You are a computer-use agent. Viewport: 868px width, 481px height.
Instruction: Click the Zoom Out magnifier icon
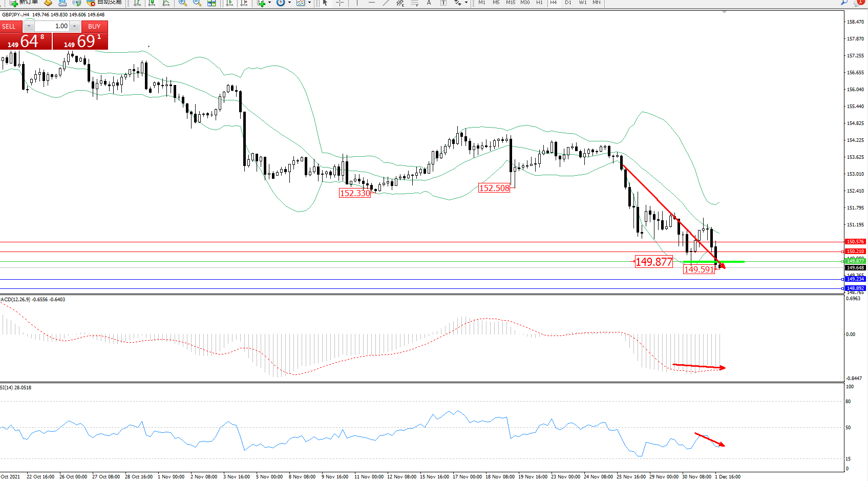pos(197,3)
